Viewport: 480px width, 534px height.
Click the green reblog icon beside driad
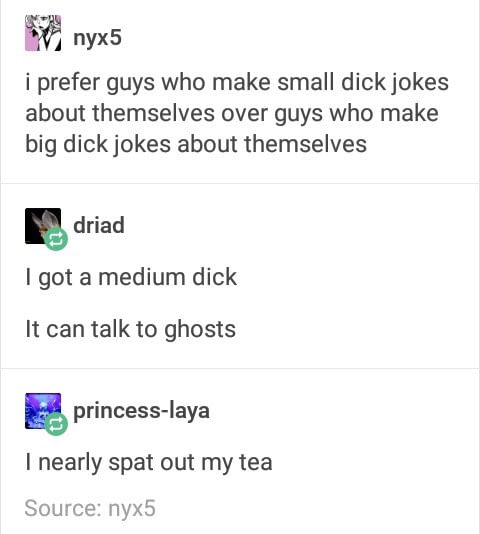56,239
